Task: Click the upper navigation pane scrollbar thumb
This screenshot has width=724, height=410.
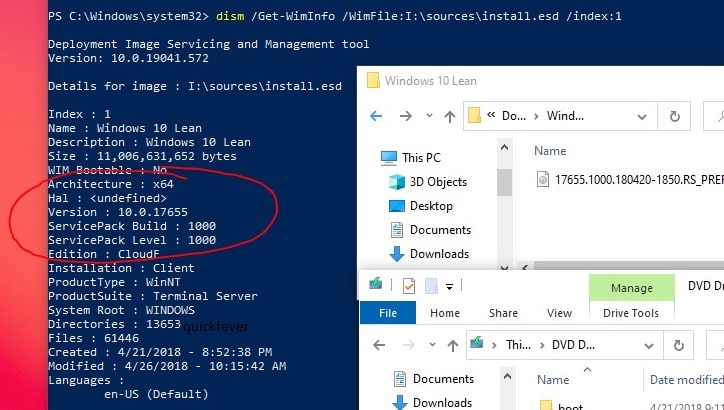Action: (504, 182)
